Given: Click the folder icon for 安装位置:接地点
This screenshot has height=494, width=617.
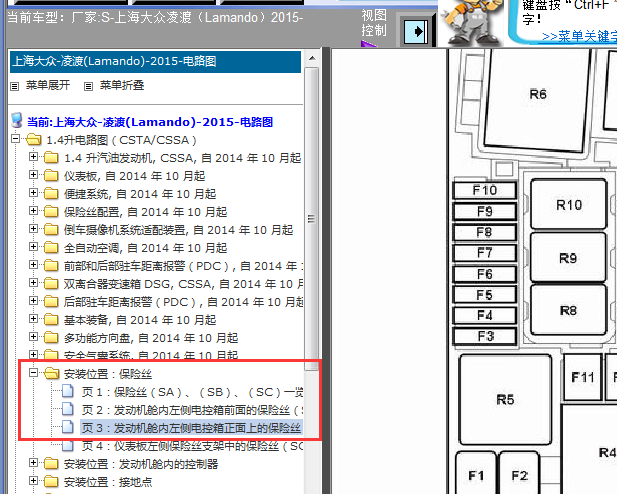Looking at the screenshot, I should tap(51, 482).
